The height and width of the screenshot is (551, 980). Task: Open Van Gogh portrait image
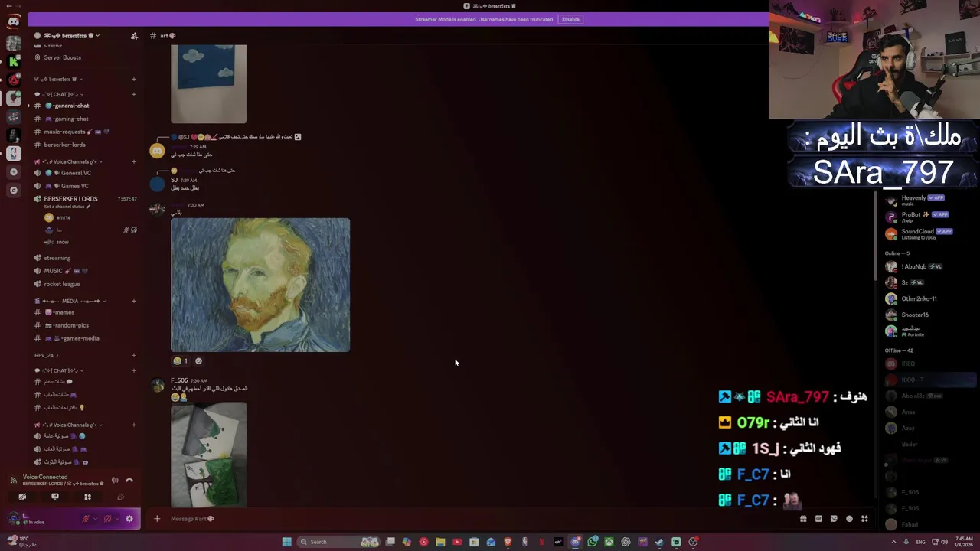[x=260, y=285]
